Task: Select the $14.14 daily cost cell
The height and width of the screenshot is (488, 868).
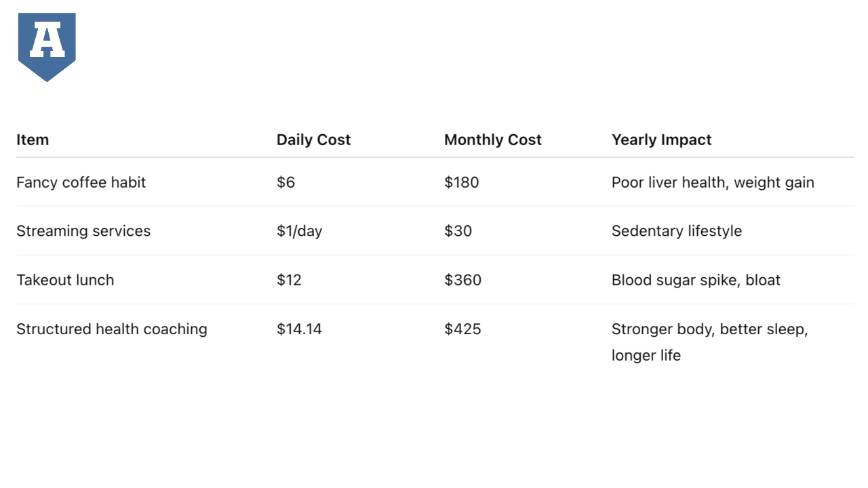Action: pyautogui.click(x=299, y=329)
